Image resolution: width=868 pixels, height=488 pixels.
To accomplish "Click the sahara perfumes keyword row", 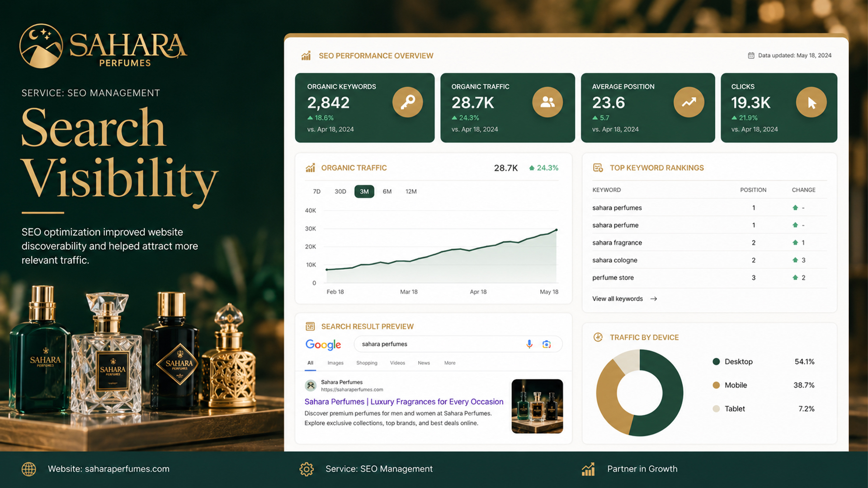I will pos(709,208).
